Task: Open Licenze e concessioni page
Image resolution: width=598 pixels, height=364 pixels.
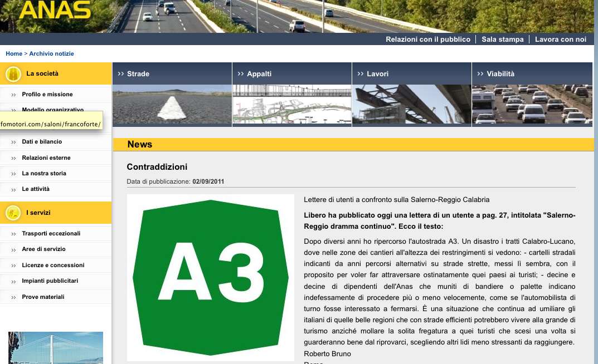Action: pyautogui.click(x=53, y=265)
